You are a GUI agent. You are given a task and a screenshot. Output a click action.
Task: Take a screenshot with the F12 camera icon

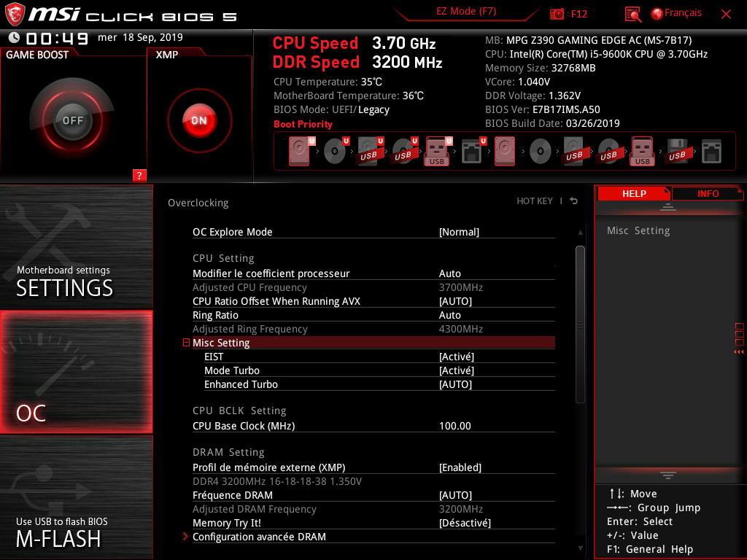[557, 14]
